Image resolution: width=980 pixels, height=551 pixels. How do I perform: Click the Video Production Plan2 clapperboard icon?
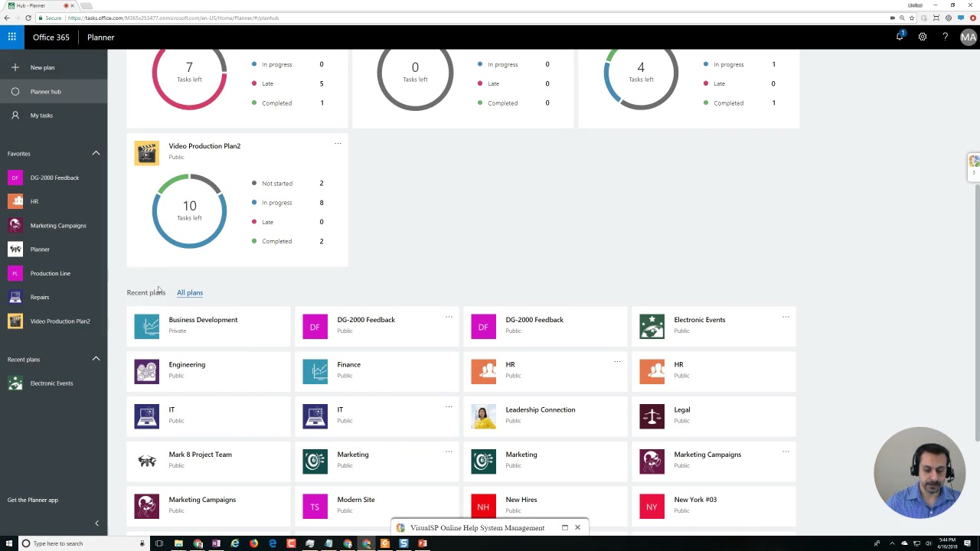(x=147, y=153)
